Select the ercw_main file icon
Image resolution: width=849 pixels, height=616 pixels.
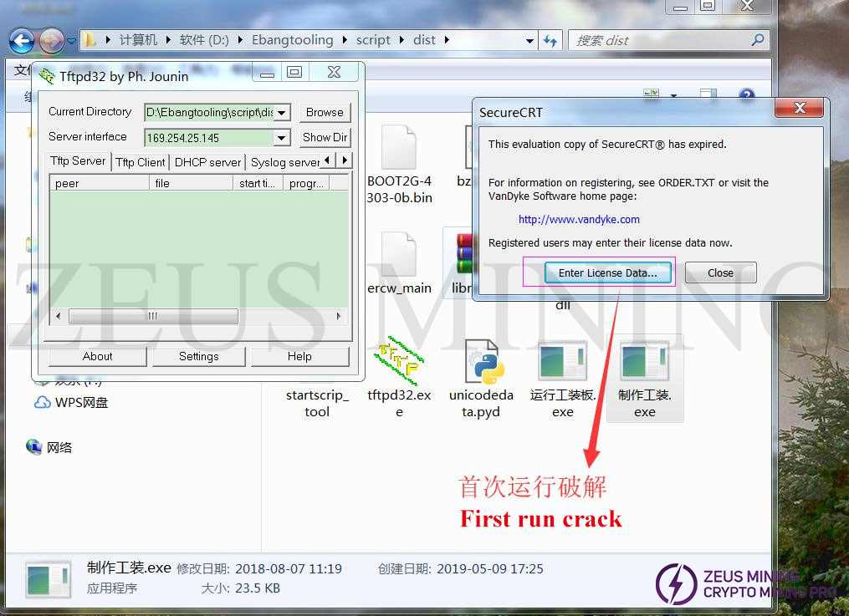pyautogui.click(x=399, y=254)
